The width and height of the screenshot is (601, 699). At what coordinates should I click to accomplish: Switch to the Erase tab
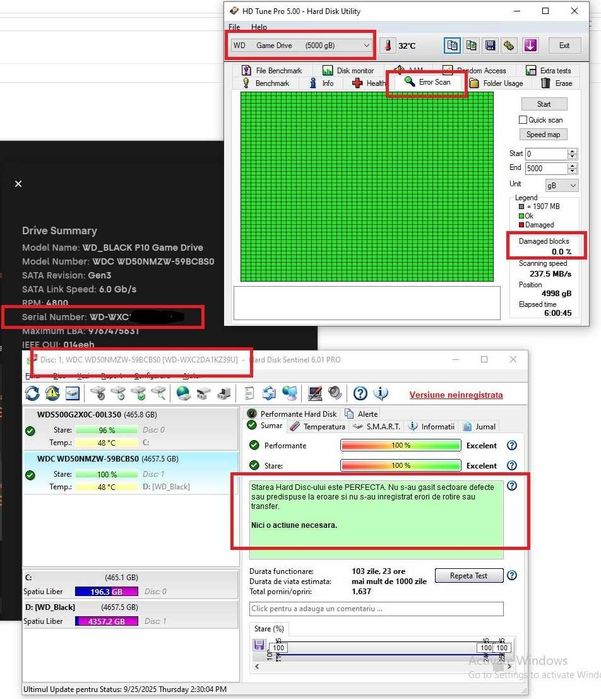[x=556, y=83]
